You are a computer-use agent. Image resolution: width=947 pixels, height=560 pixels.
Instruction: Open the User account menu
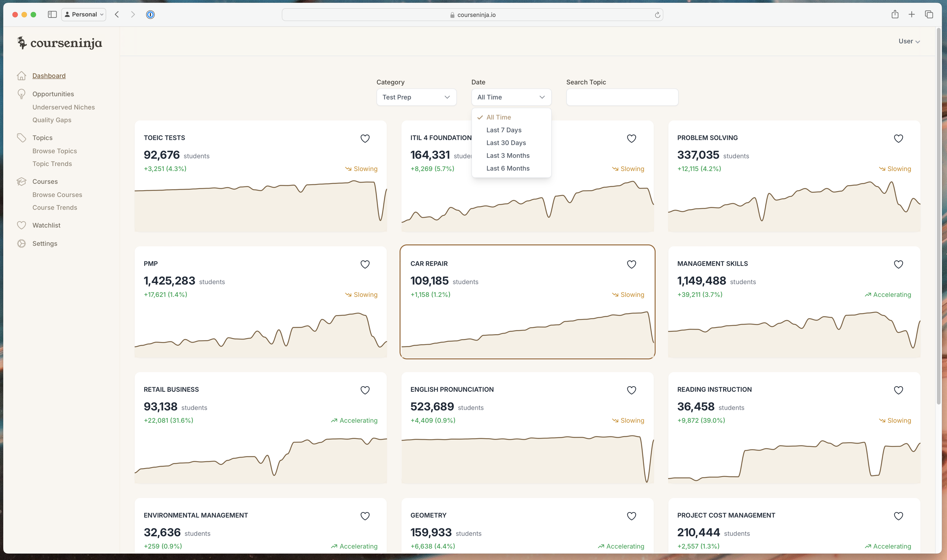coord(909,41)
